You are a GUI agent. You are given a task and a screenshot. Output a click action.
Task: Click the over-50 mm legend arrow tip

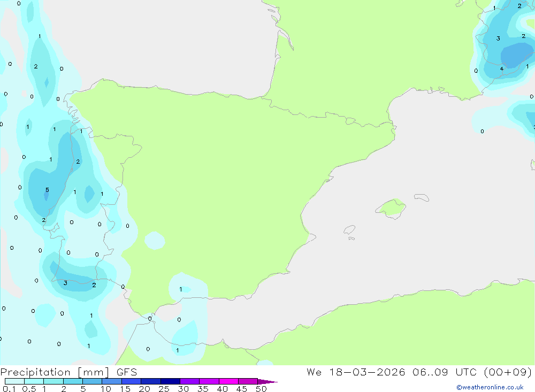(268, 382)
